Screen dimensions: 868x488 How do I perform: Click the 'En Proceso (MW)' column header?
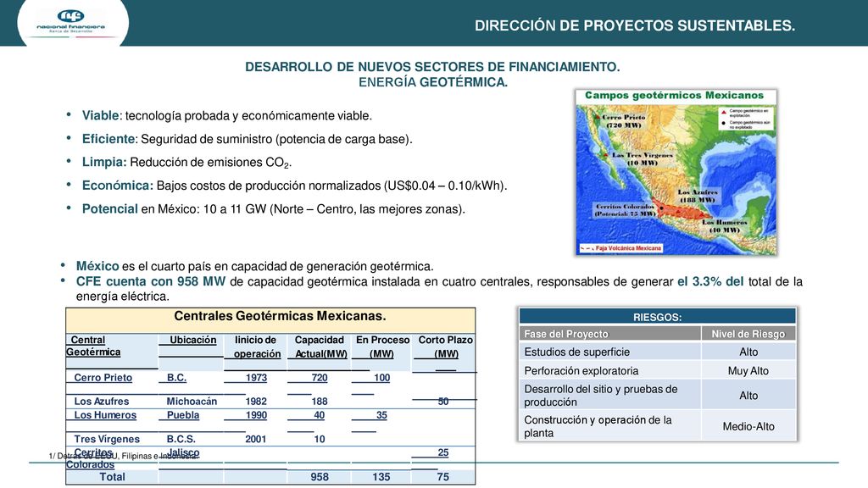pos(382,347)
